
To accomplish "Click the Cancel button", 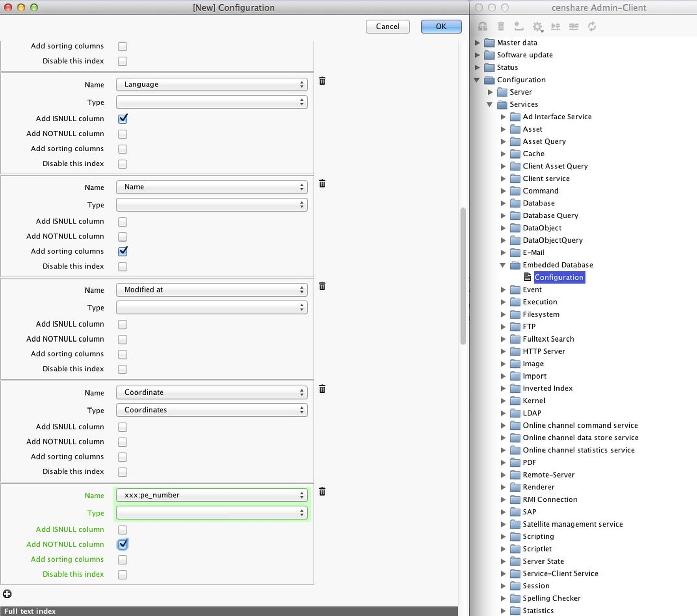I will tap(387, 26).
